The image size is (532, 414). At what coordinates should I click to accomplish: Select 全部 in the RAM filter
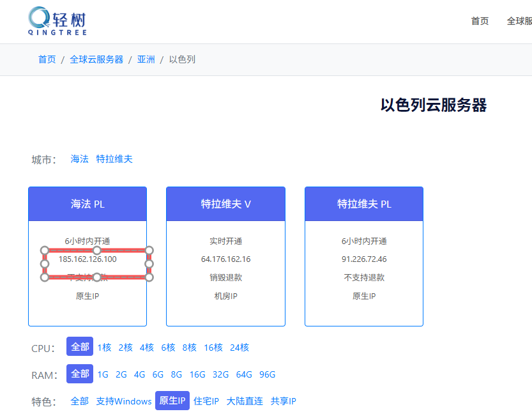pyautogui.click(x=80, y=374)
